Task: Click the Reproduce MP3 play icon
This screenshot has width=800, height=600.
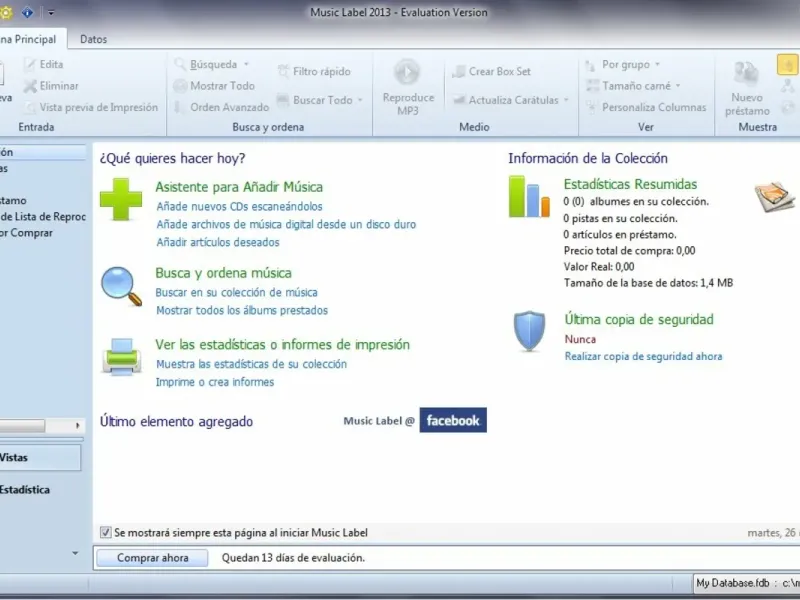Action: coord(407,72)
